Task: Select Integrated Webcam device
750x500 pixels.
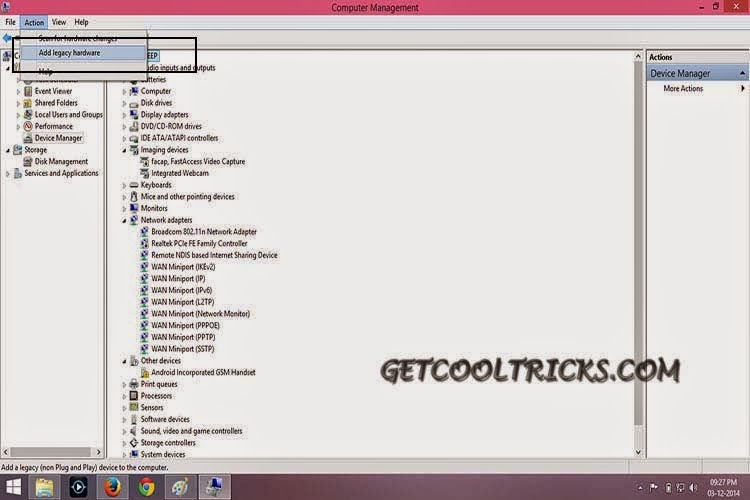Action: [x=180, y=173]
